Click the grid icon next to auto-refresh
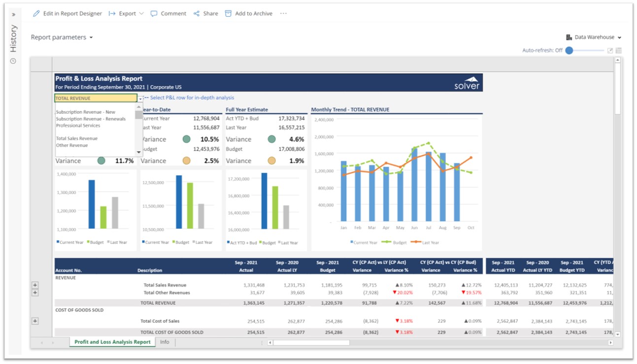 [x=619, y=50]
